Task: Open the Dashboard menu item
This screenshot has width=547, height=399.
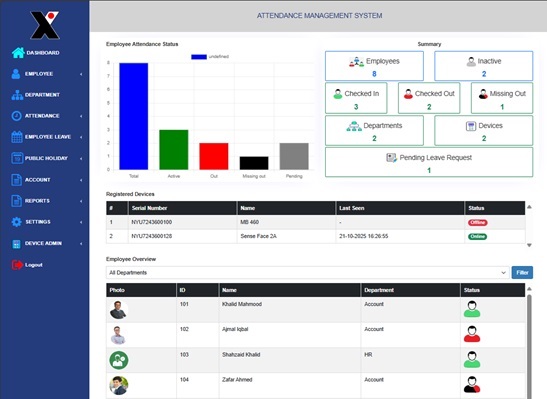Action: (x=43, y=53)
